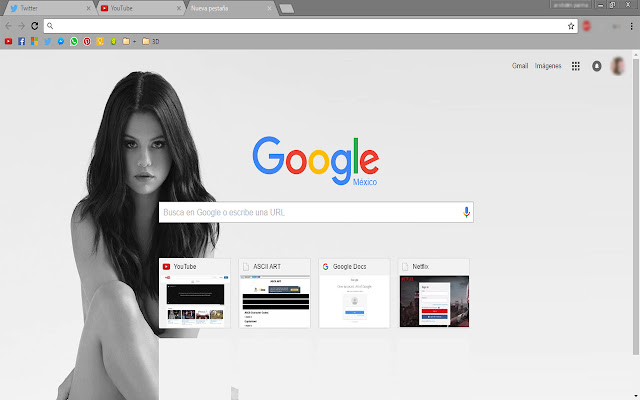Open the Gmail link
This screenshot has width=640, height=400.
tap(520, 66)
